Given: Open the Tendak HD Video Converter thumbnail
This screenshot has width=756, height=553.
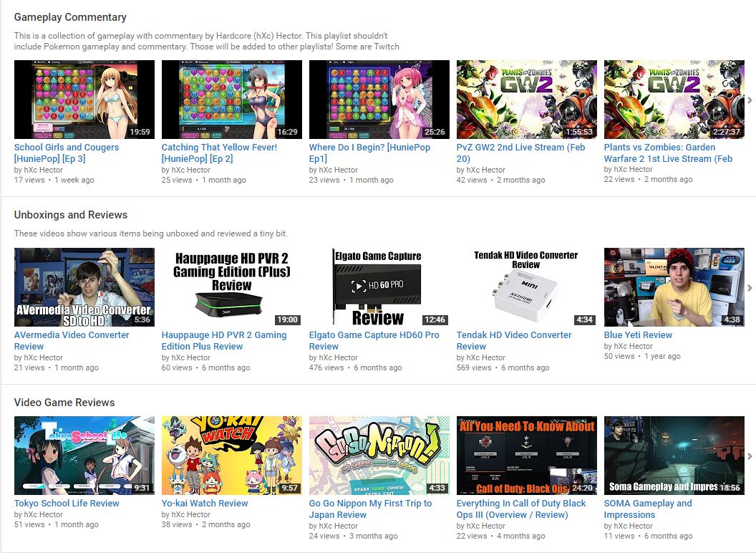Looking at the screenshot, I should [527, 287].
